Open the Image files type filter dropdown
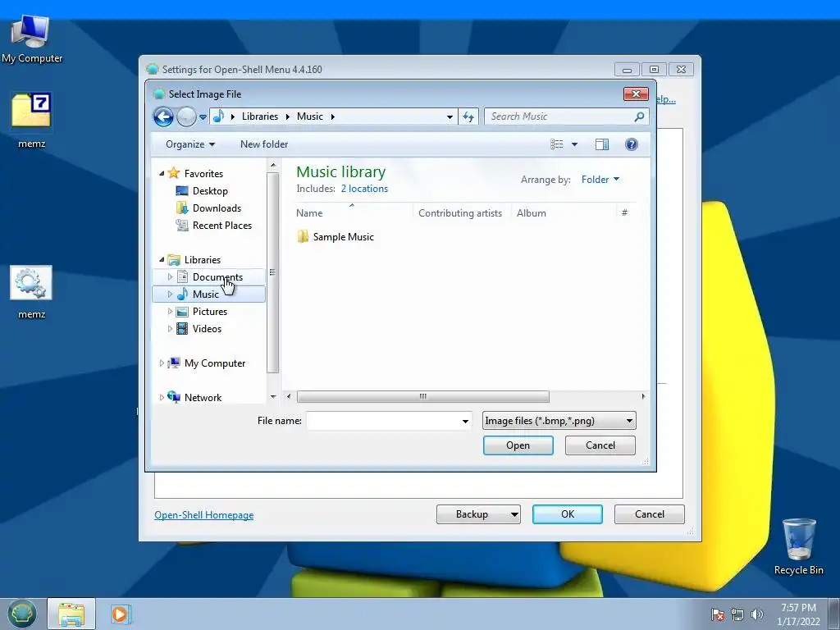The image size is (840, 630). (559, 421)
